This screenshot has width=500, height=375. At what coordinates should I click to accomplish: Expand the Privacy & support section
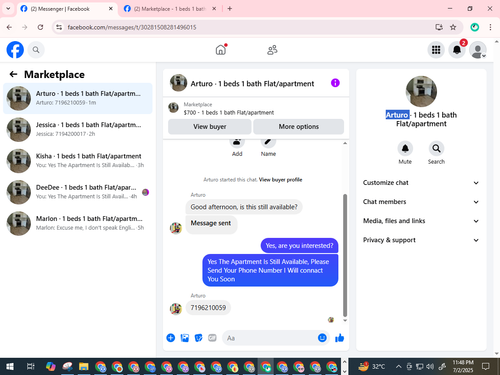(x=421, y=240)
